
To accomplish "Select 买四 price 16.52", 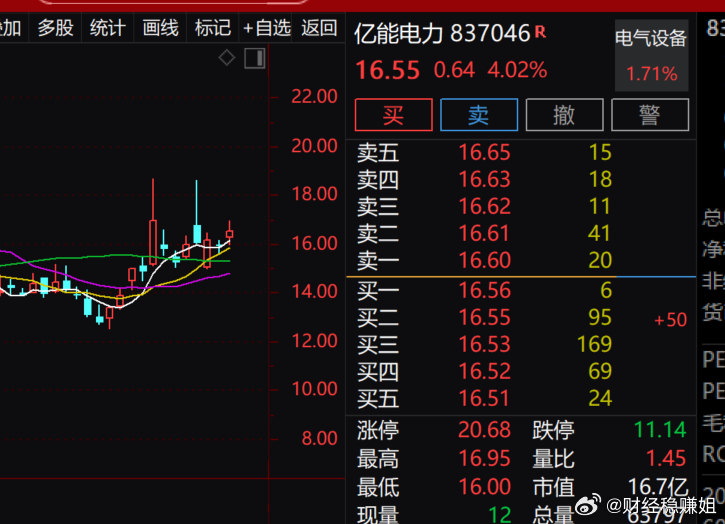I will [485, 371].
